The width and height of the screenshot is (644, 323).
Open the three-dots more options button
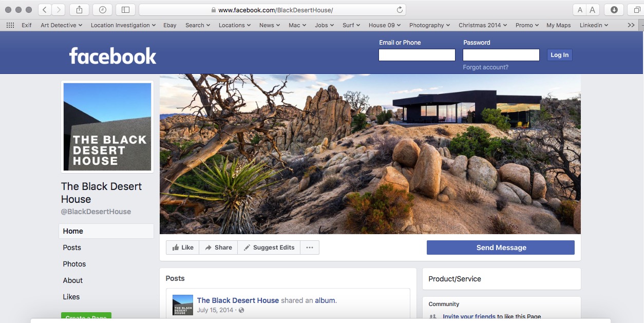click(x=310, y=248)
